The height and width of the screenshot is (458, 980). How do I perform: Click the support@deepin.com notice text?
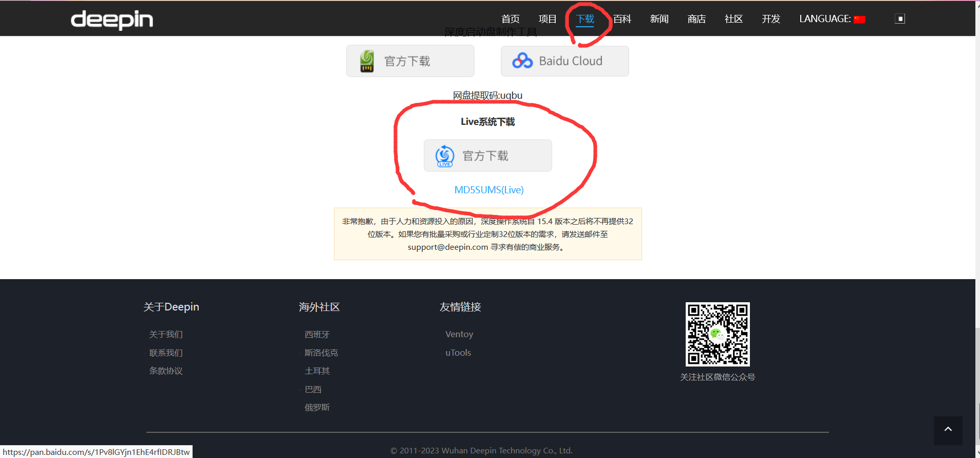tap(487, 234)
